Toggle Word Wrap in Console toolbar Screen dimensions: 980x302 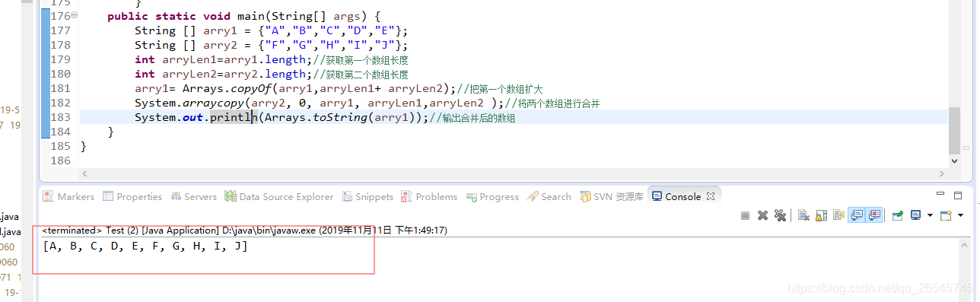point(838,215)
